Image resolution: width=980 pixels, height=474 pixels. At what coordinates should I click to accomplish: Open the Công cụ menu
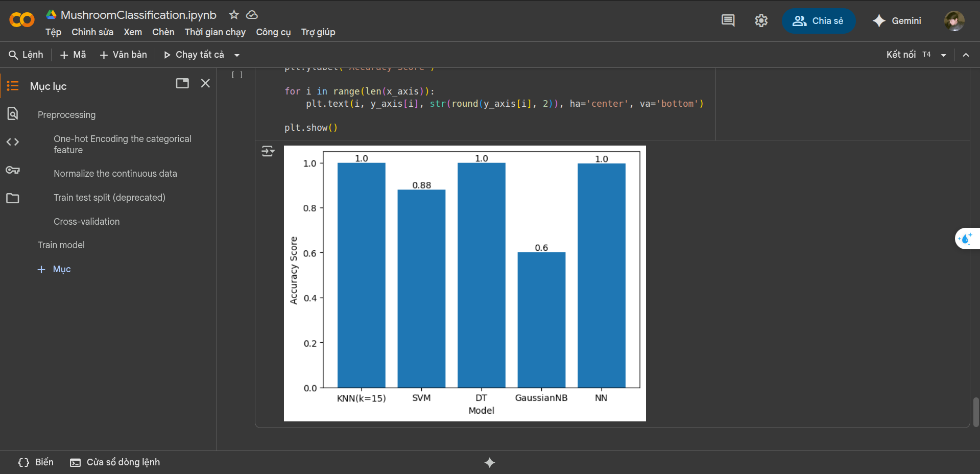point(273,32)
